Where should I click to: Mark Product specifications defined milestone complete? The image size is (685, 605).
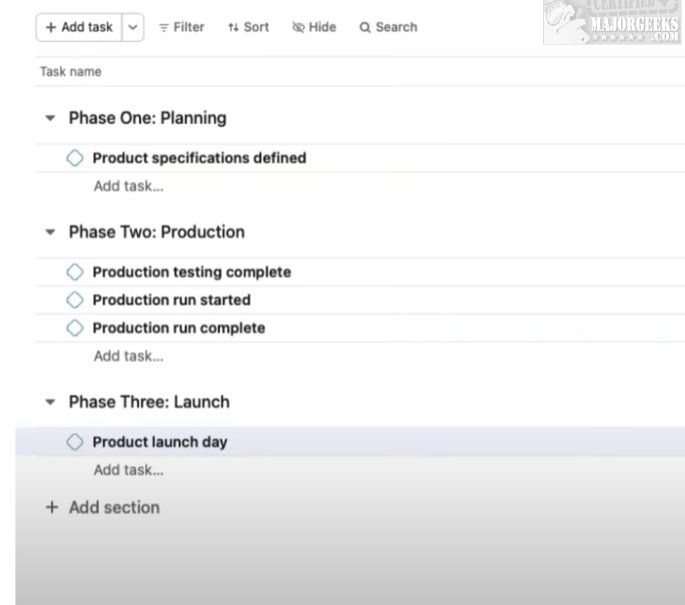(75, 158)
